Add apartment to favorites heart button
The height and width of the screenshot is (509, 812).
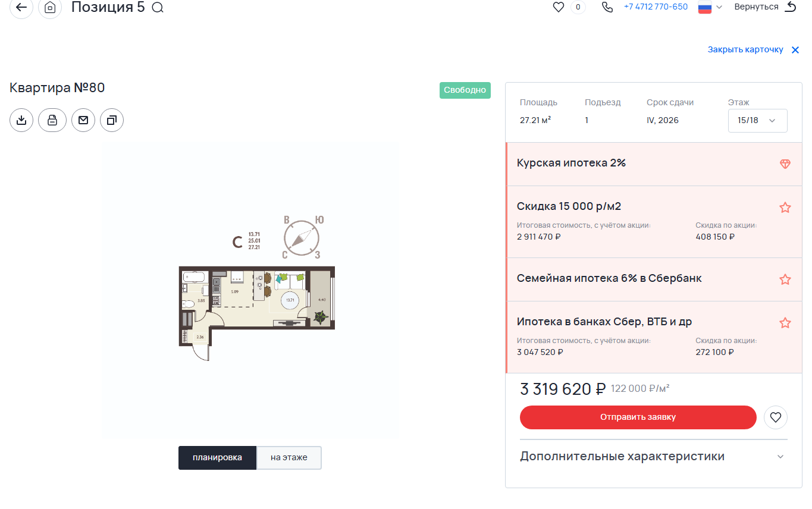pyautogui.click(x=776, y=417)
